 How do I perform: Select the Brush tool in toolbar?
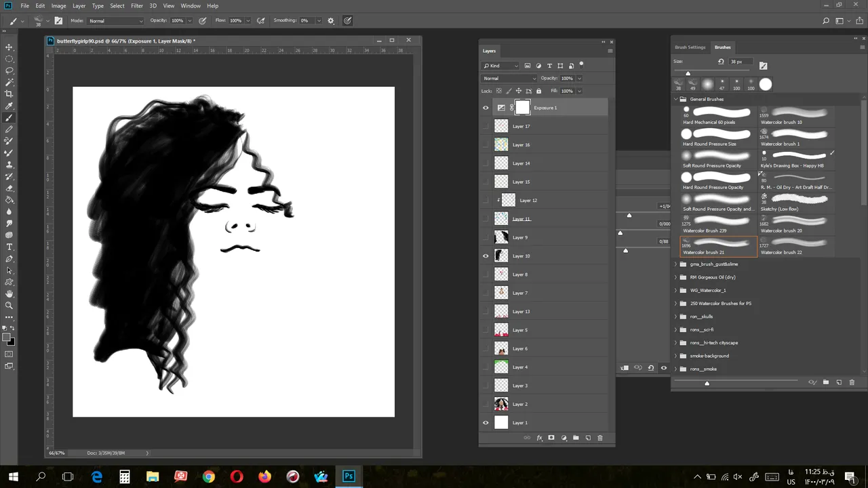click(x=9, y=117)
